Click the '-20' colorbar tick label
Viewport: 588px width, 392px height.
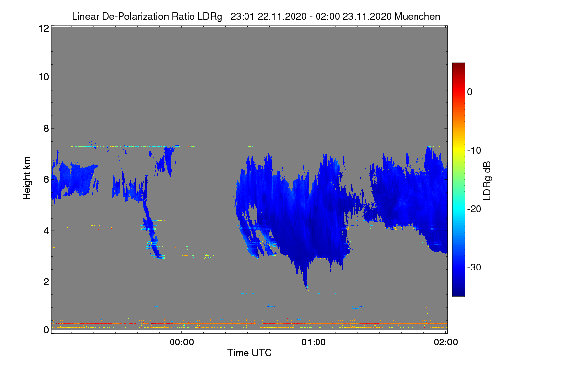tap(474, 209)
